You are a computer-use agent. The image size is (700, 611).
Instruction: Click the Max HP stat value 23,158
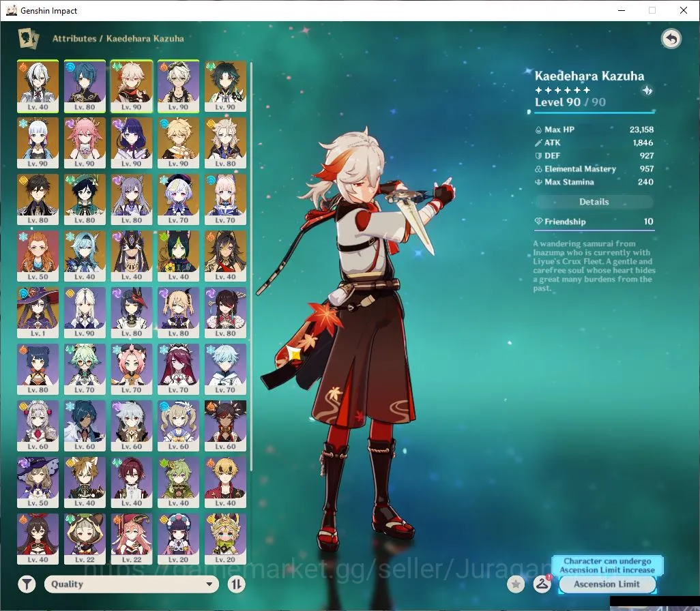[641, 130]
